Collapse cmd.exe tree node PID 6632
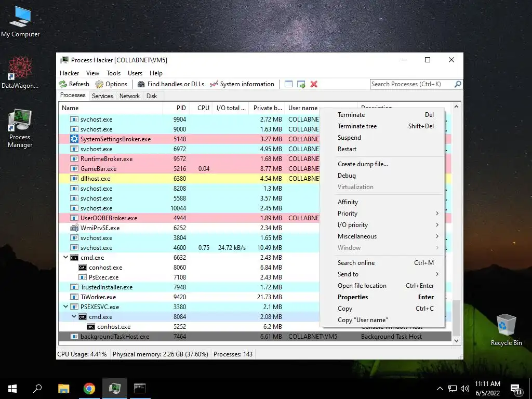This screenshot has height=399, width=532. pyautogui.click(x=66, y=257)
